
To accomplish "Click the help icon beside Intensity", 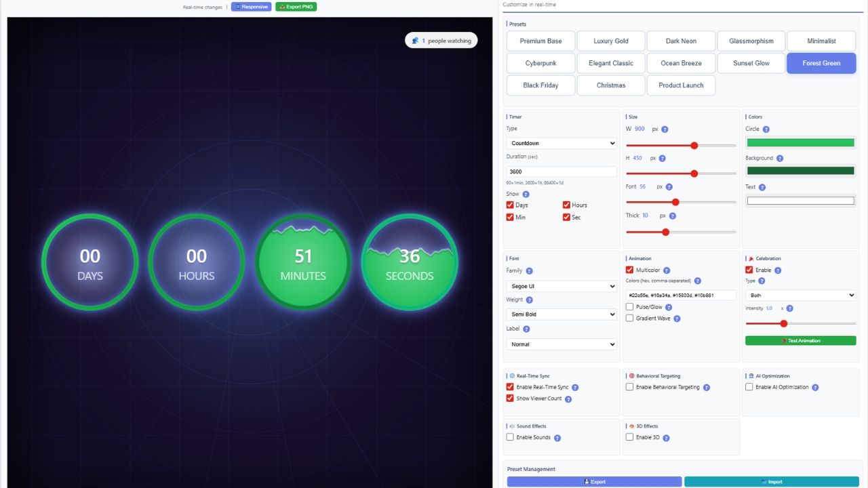I will coord(790,308).
